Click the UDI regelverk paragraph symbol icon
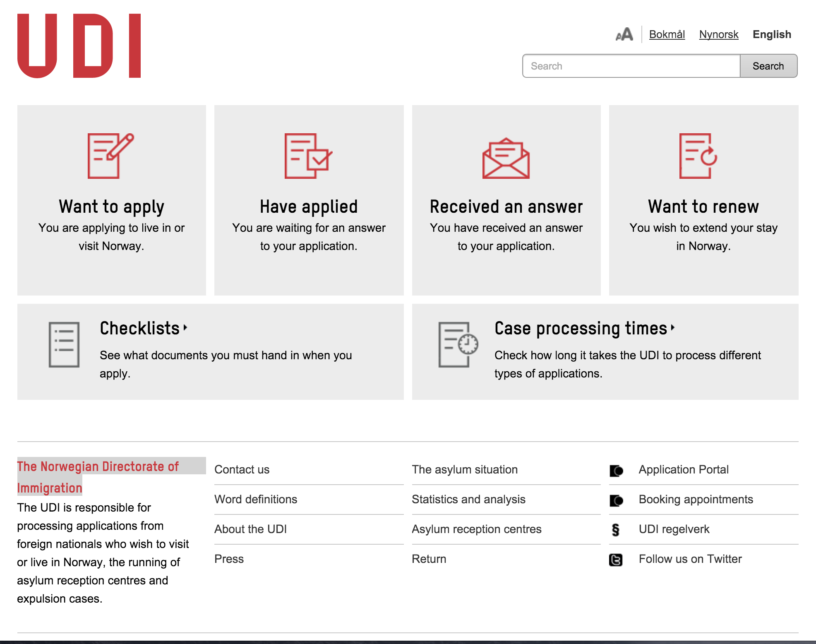This screenshot has height=644, width=816. 616,530
